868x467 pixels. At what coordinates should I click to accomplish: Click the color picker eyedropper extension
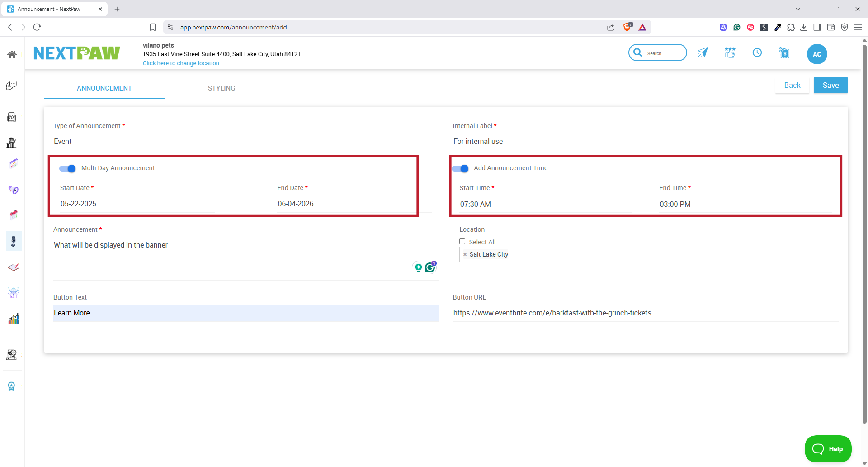[x=778, y=27]
